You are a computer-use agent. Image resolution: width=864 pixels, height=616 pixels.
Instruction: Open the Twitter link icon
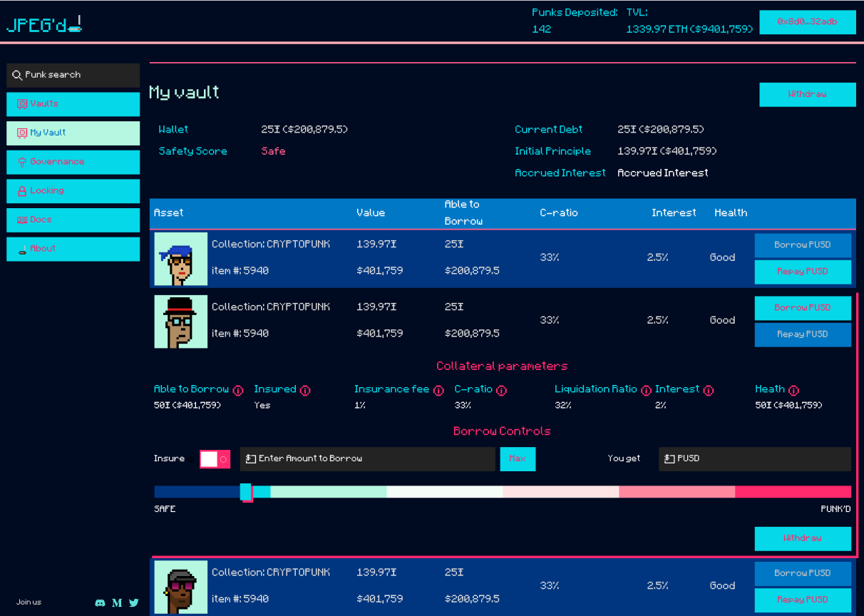coord(133,603)
